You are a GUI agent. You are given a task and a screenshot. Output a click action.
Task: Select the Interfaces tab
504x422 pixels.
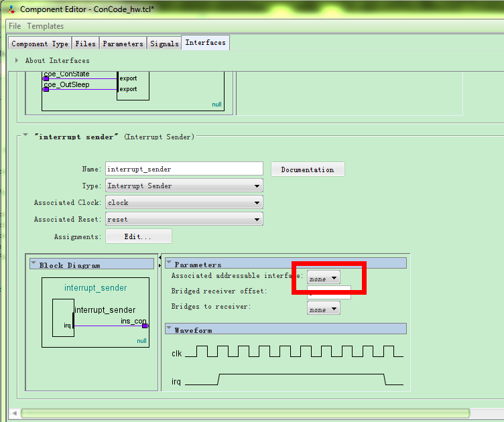click(x=205, y=43)
